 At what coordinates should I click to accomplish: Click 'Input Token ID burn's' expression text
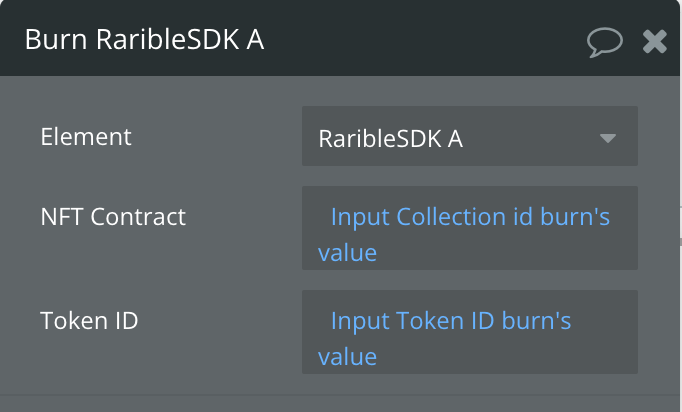[x=451, y=321]
